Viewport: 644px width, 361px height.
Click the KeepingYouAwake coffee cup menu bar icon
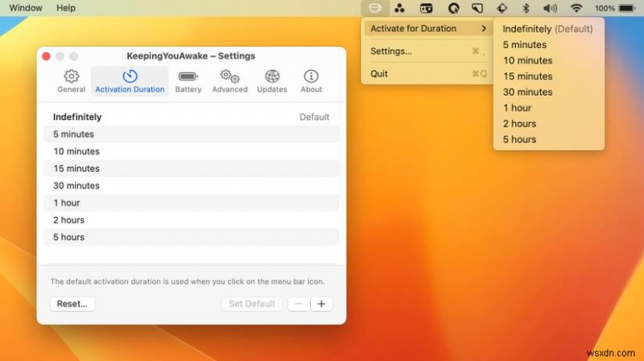point(374,8)
